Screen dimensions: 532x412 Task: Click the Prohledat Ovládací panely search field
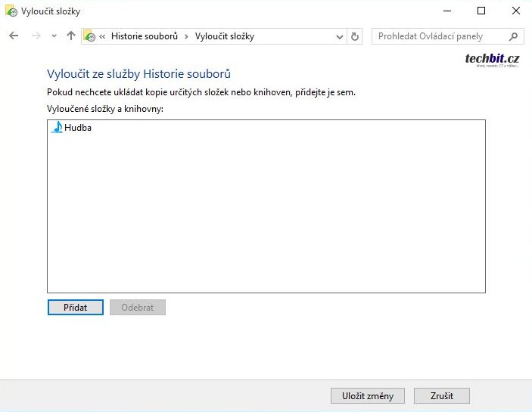[440, 36]
